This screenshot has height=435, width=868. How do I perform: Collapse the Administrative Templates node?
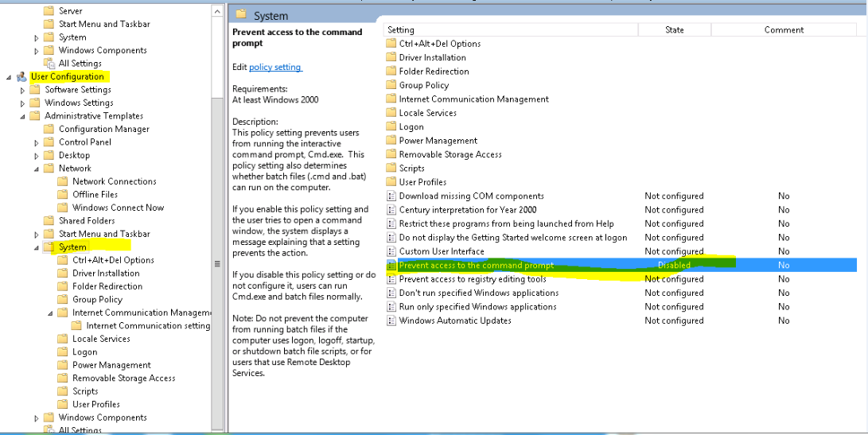(x=23, y=116)
